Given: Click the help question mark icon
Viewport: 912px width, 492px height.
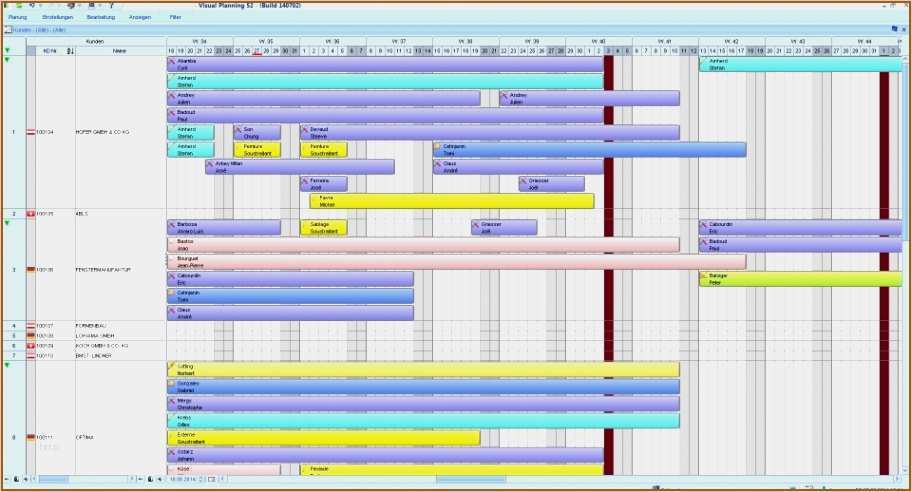Looking at the screenshot, I should tap(111, 5).
